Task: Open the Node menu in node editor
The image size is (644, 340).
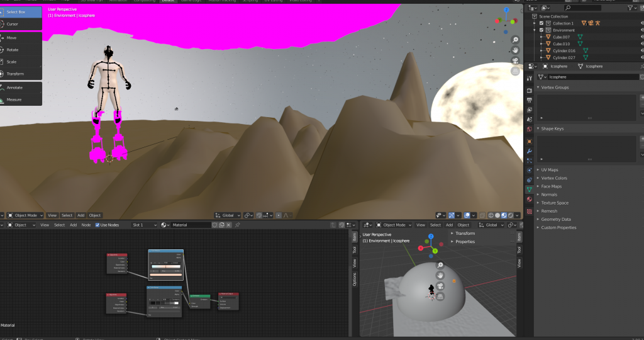Action: click(86, 225)
